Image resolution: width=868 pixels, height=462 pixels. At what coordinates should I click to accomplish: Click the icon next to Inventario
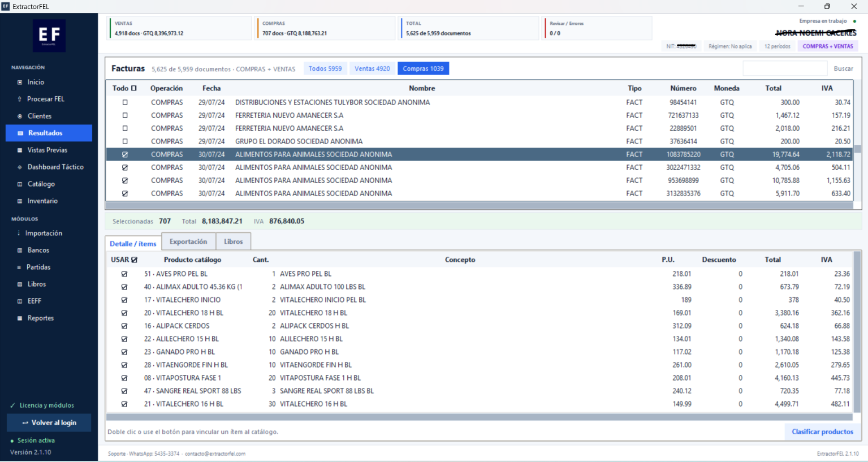click(x=20, y=201)
